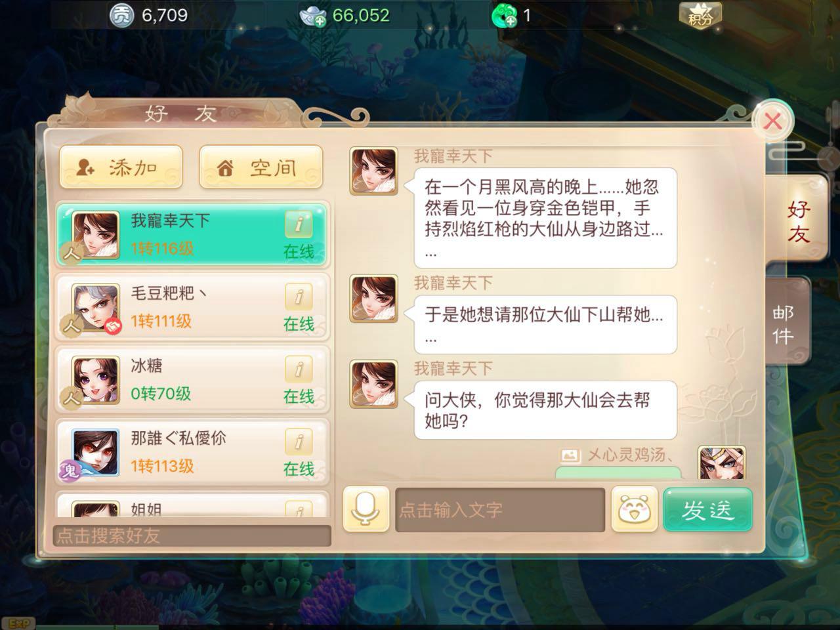
Task: Open the 积分 points badge
Action: tap(700, 15)
